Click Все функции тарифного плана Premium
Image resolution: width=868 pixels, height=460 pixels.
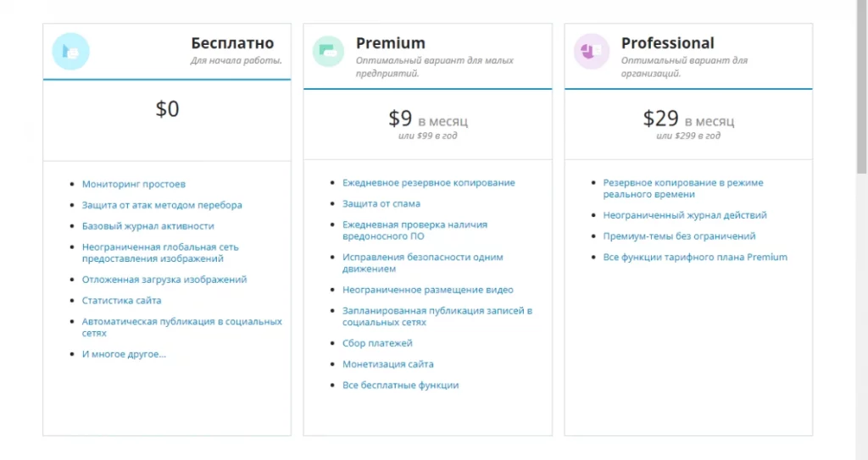coord(695,258)
